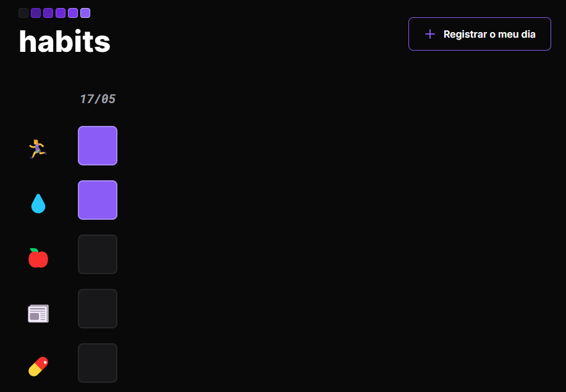The height and width of the screenshot is (392, 566).
Task: Click the red apple habit icon
Action: click(38, 258)
